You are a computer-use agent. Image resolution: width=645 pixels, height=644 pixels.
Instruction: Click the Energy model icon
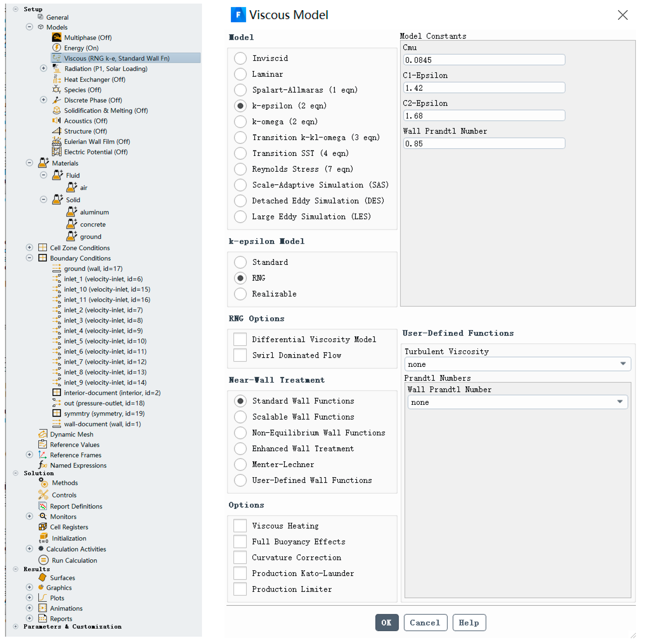[x=56, y=47]
